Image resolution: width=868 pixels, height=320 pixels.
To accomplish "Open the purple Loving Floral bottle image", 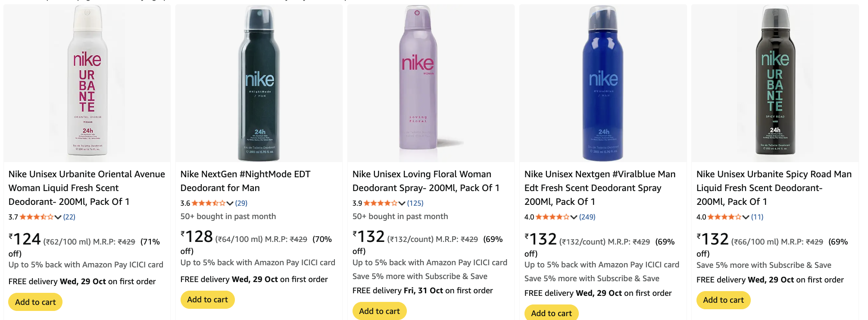I will point(417,82).
